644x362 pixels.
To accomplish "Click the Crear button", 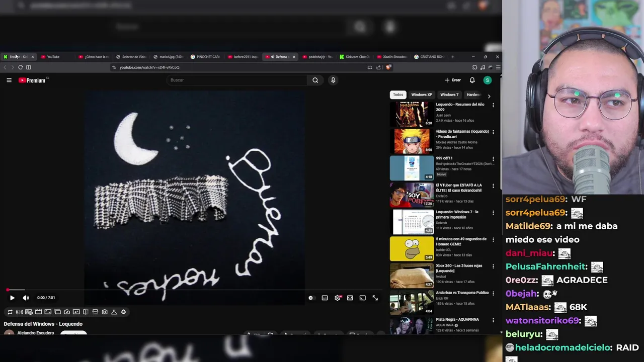I will pyautogui.click(x=453, y=80).
